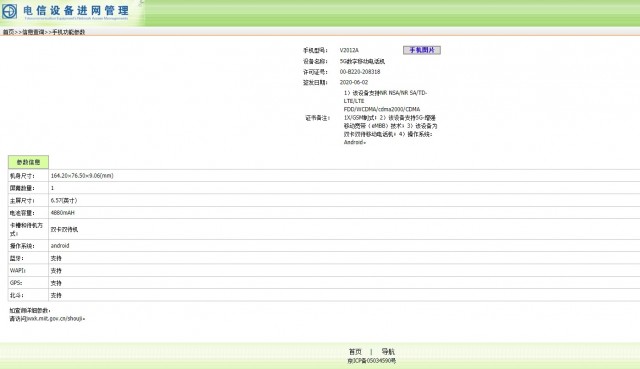
Task: Click 支持 value in the 北斗 row
Action: [56, 295]
